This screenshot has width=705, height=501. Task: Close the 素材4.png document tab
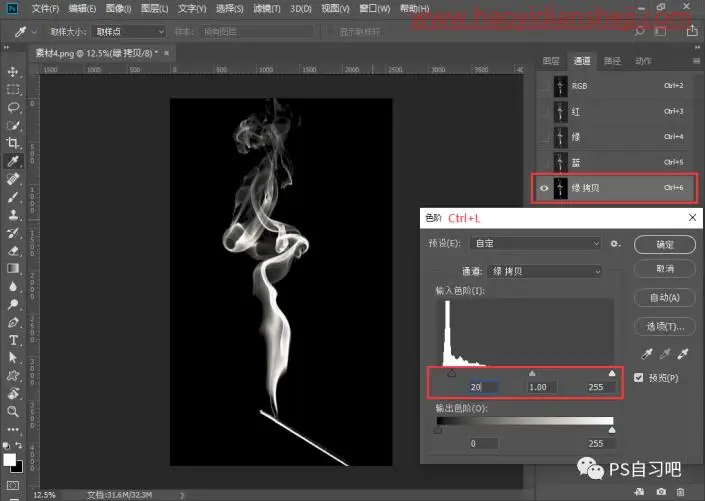tap(166, 53)
